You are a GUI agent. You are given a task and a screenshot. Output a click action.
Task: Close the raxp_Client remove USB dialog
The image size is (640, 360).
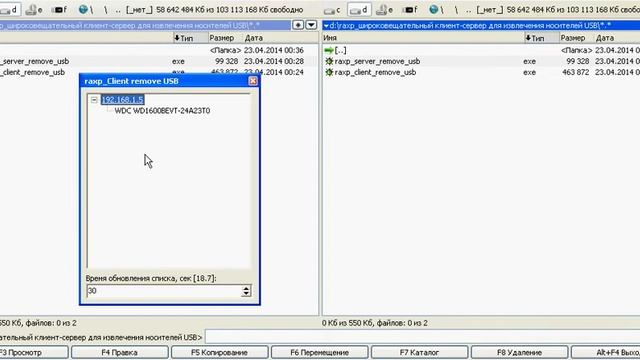pyautogui.click(x=253, y=81)
